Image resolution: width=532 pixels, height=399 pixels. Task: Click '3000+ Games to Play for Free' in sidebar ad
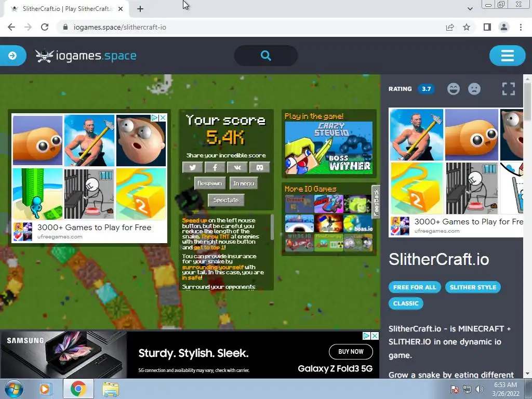click(x=469, y=221)
